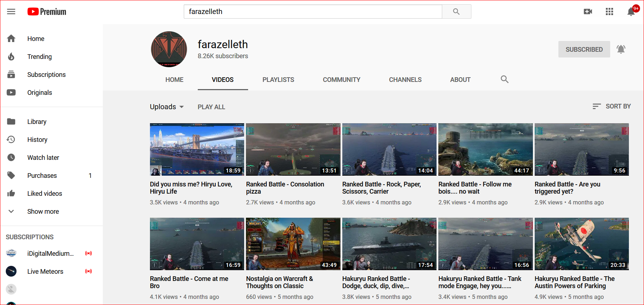The image size is (644, 305).
Task: Open the notifications bell in header
Action: pyautogui.click(x=631, y=12)
